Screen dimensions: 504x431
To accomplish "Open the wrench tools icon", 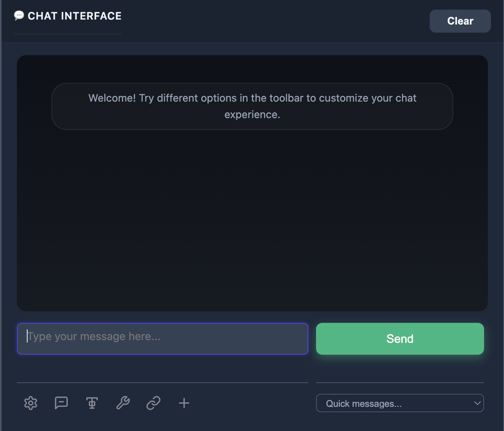I will click(123, 403).
